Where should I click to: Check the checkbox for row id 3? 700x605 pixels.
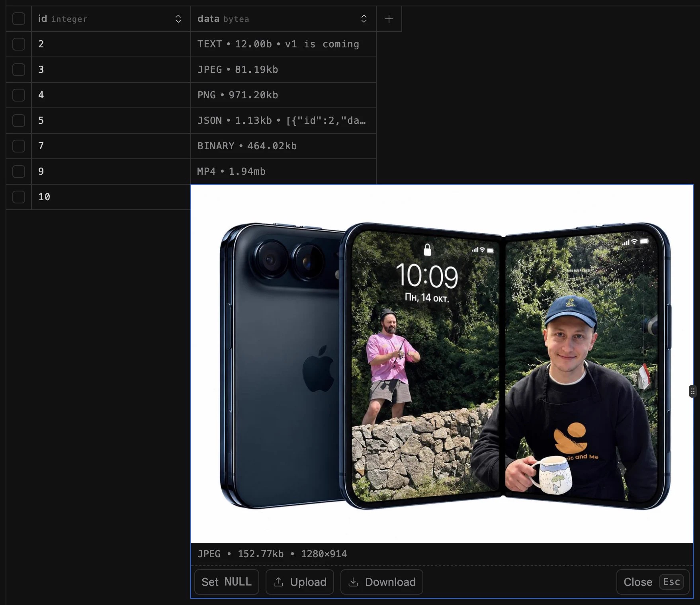[x=19, y=70]
